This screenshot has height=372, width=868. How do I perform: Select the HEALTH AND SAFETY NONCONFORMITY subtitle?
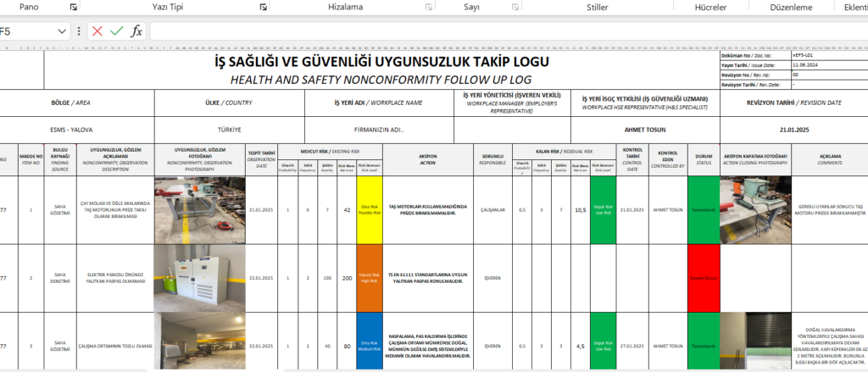tap(381, 80)
